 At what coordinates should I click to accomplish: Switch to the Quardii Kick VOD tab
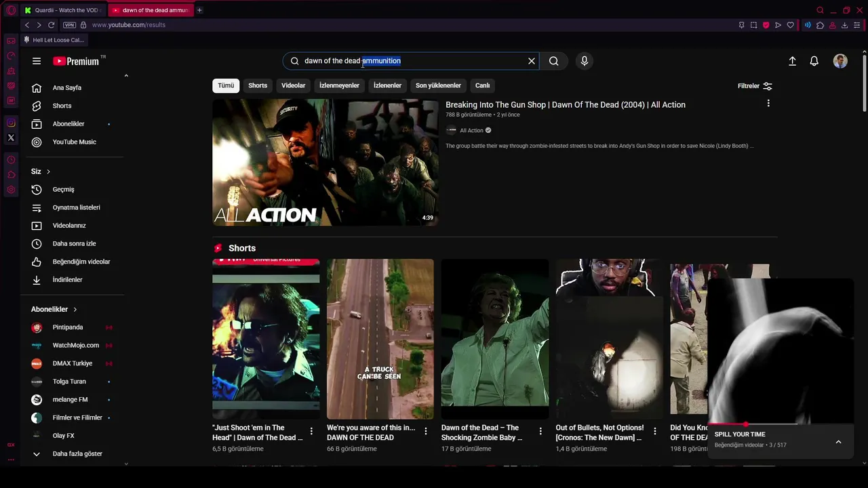64,10
